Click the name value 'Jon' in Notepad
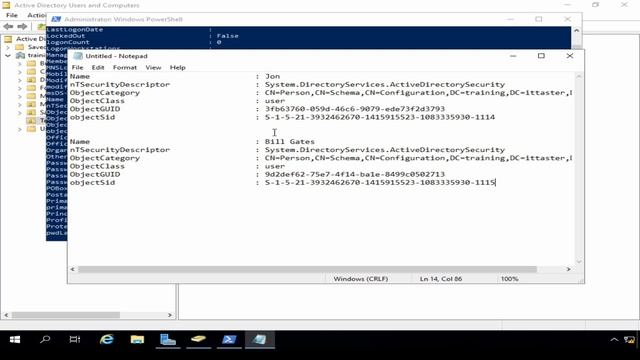 pos(272,76)
